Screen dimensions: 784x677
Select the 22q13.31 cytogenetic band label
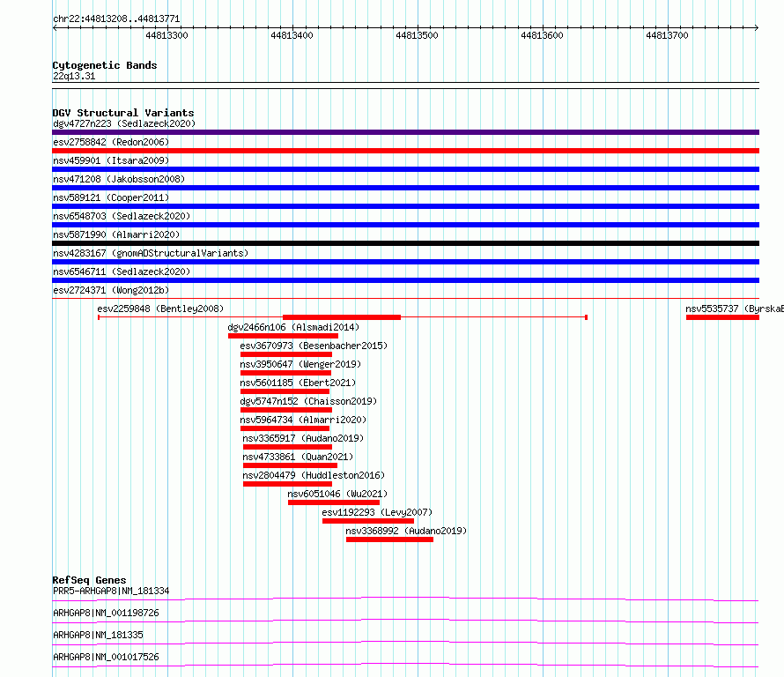(x=74, y=76)
